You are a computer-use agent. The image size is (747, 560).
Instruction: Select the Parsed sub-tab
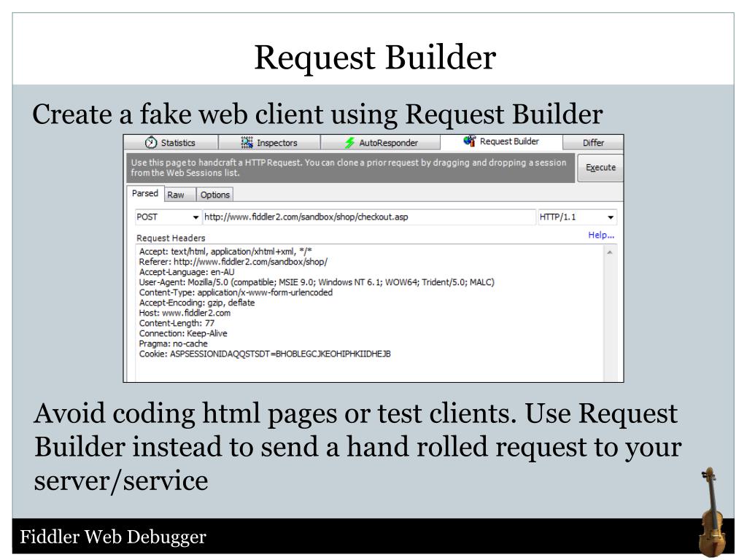(x=145, y=193)
